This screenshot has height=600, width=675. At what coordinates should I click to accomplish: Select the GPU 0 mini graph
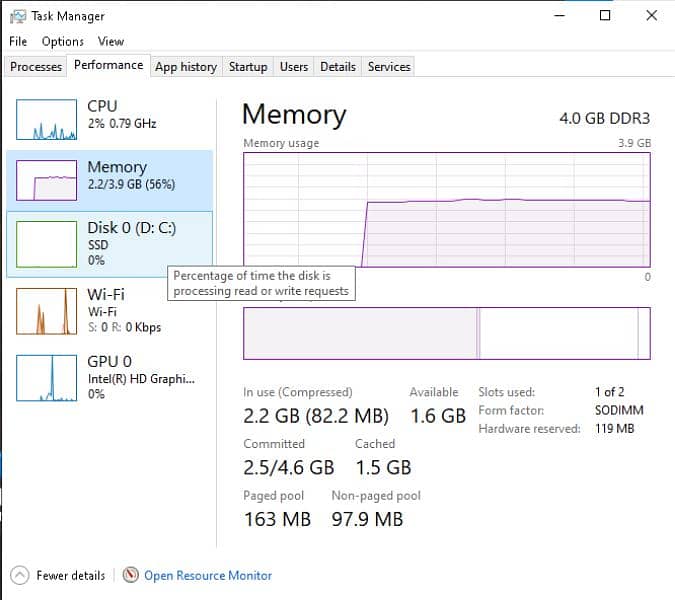pyautogui.click(x=46, y=378)
